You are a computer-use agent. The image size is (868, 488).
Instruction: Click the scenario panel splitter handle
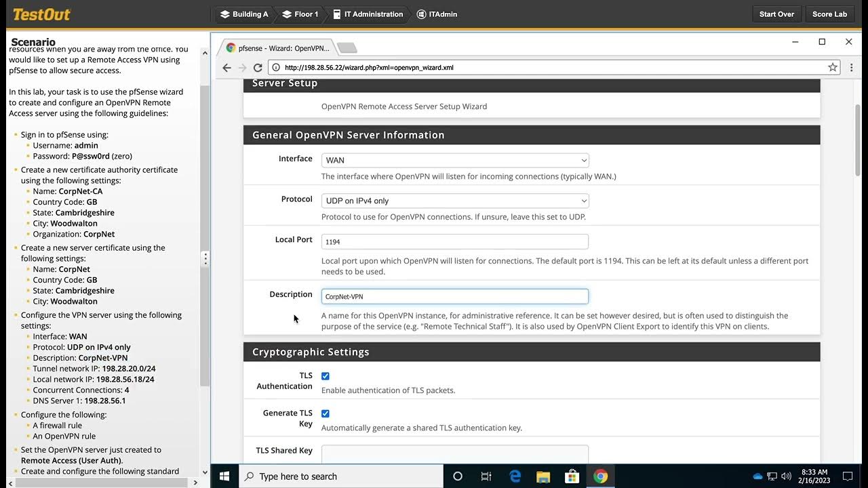205,258
